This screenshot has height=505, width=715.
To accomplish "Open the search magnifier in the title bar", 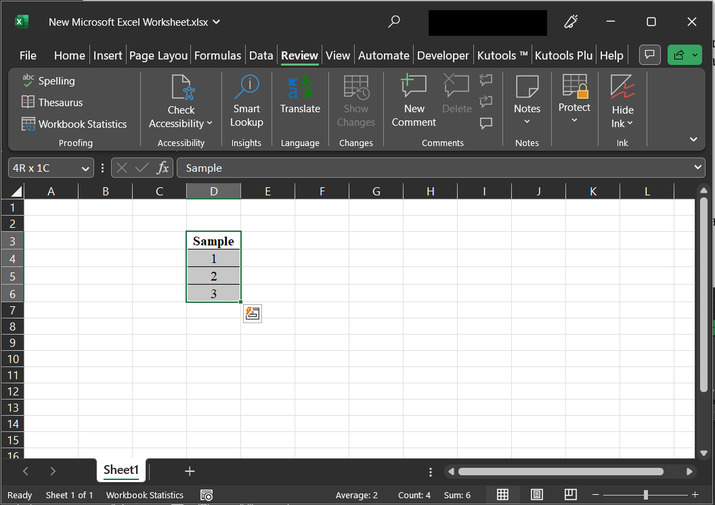I will 394,21.
